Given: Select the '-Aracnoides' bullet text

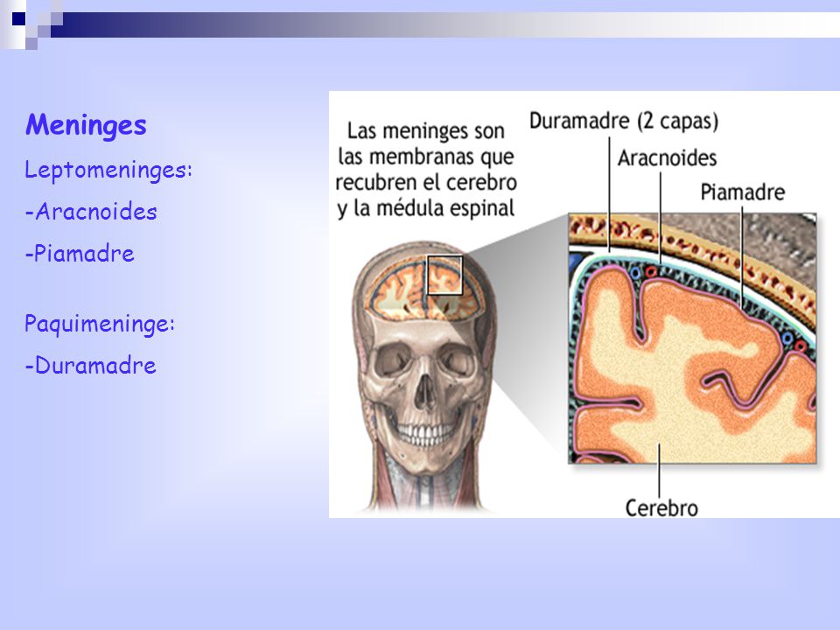Looking at the screenshot, I should [91, 212].
